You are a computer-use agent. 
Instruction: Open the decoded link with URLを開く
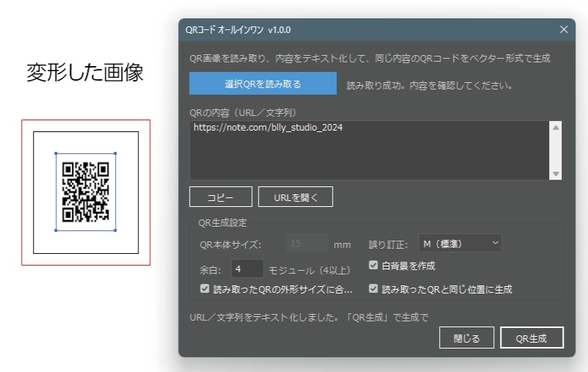pyautogui.click(x=295, y=197)
